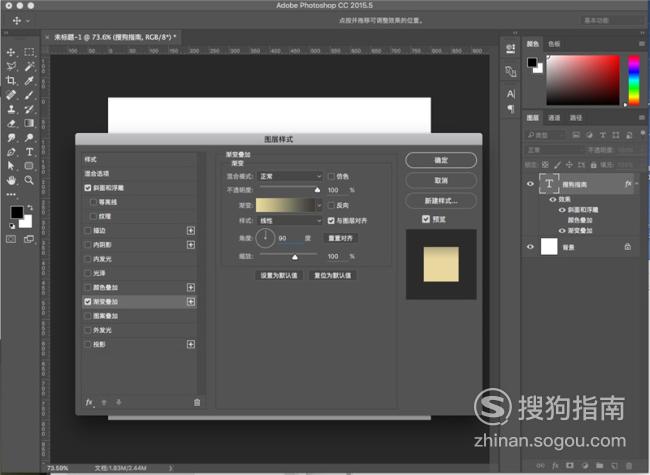Select the Path Selection tool
This screenshot has height=475, width=650.
(11, 166)
